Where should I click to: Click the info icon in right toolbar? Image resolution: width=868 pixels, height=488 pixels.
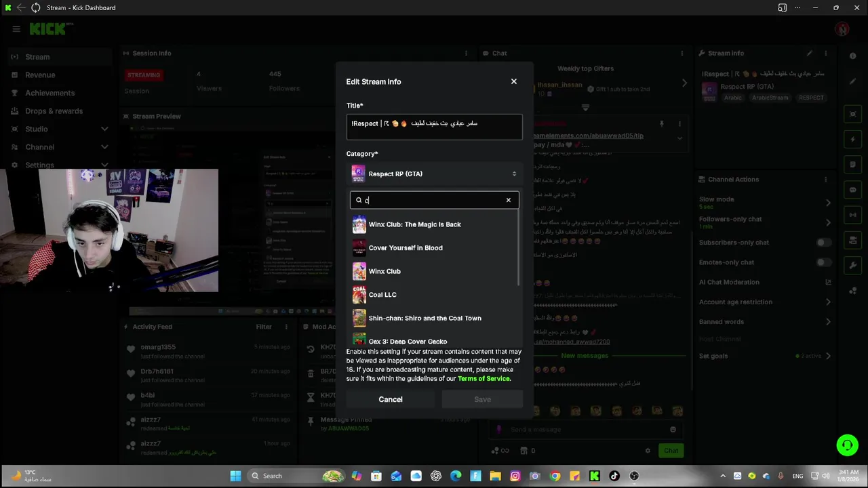(852, 56)
